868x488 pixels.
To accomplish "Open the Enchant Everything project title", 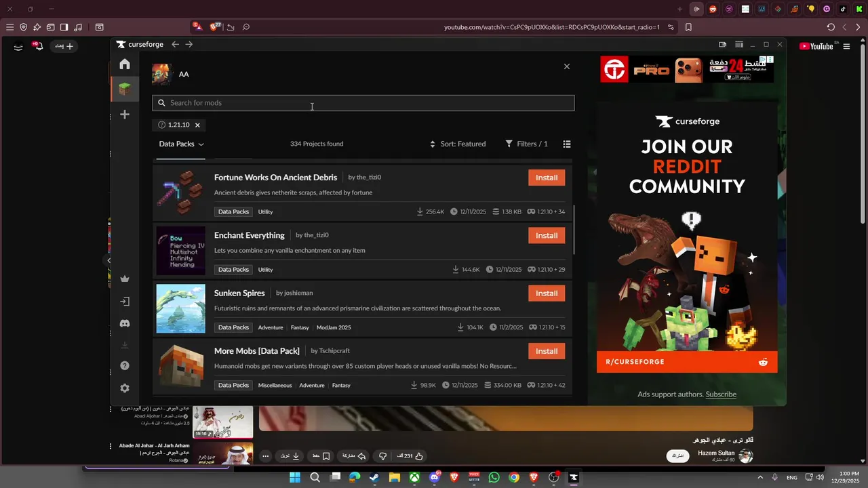I will pos(250,235).
